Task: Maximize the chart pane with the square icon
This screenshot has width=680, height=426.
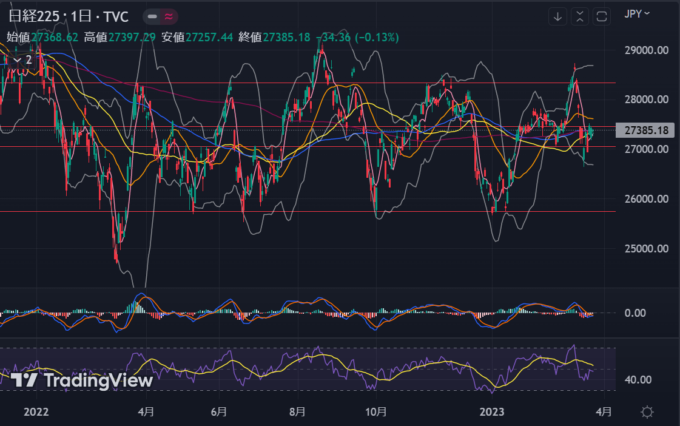Action: click(x=602, y=16)
